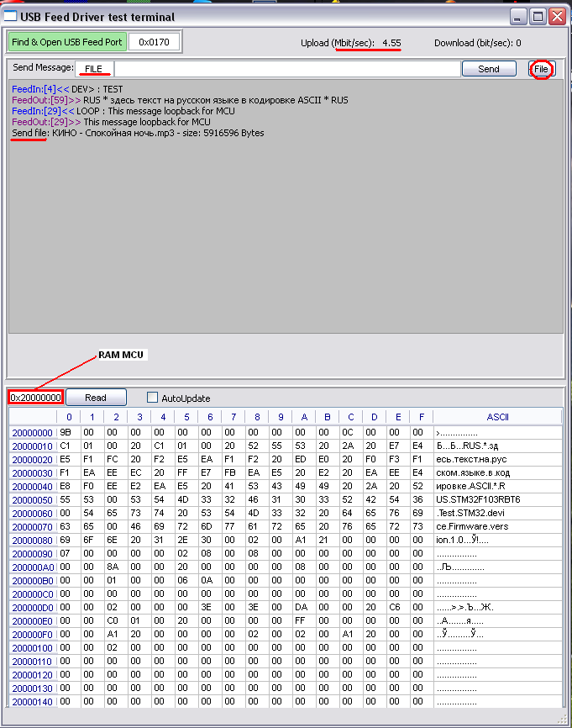Minimize the USB Feed Driver window
The height and width of the screenshot is (728, 572).
518,17
